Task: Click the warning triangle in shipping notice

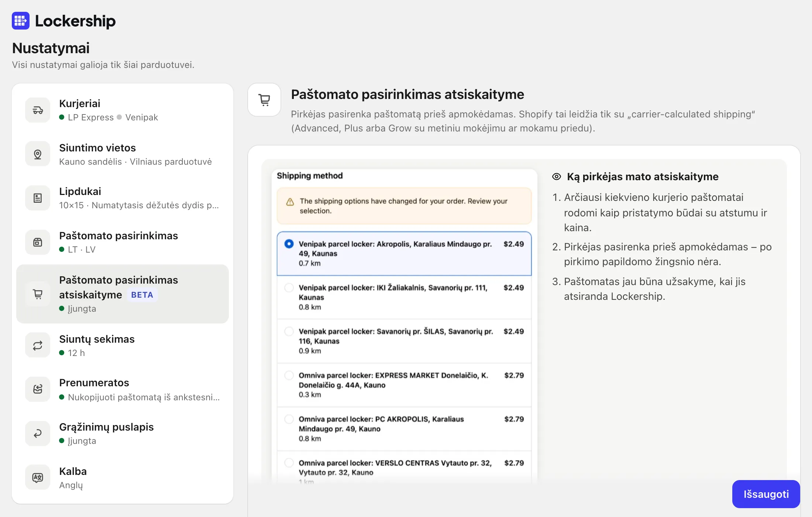Action: (290, 202)
